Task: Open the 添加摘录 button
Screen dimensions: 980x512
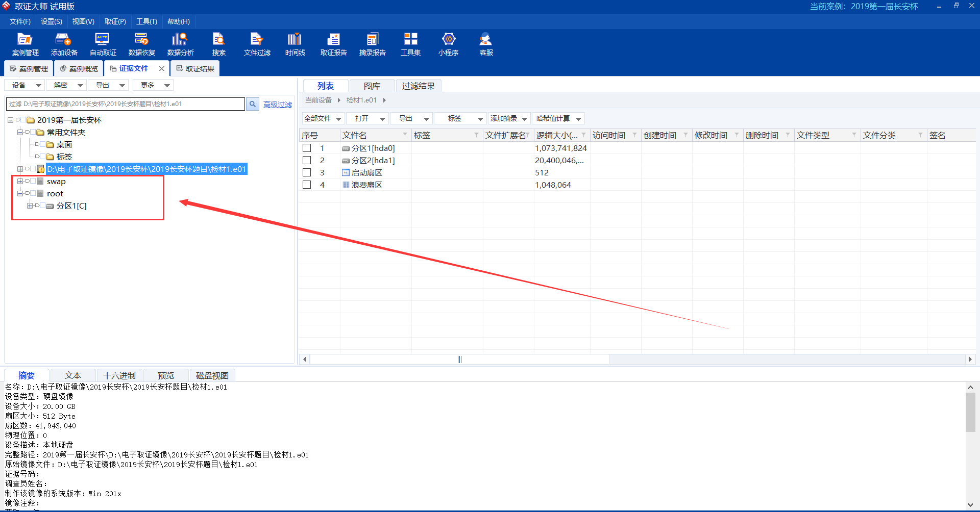Action: click(x=508, y=118)
